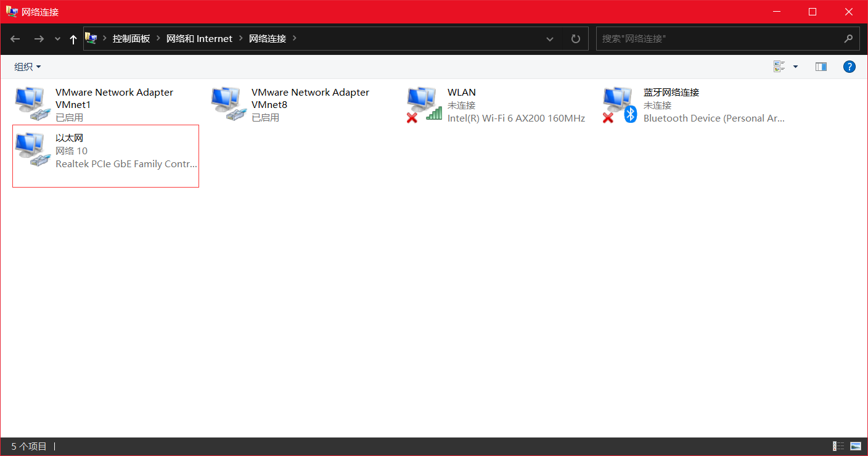Click Bluetooth Device (Personal Ar... text
Viewport: 868px width, 456px height.
click(x=714, y=118)
